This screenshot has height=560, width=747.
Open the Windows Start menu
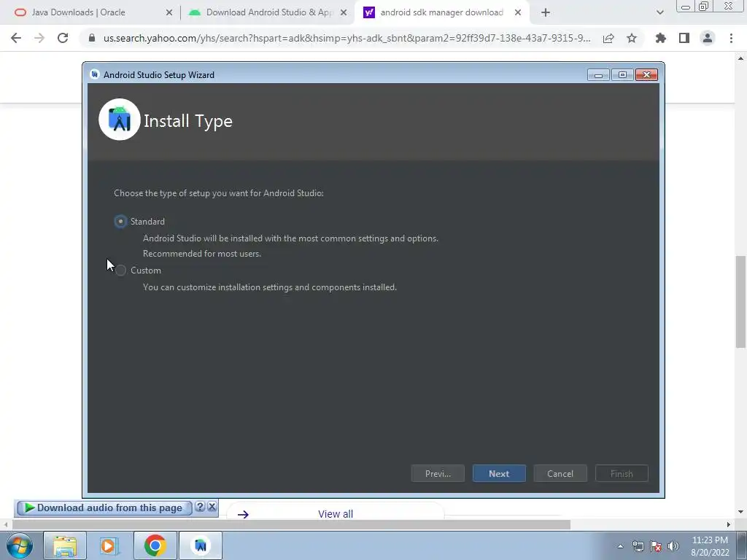pyautogui.click(x=20, y=545)
